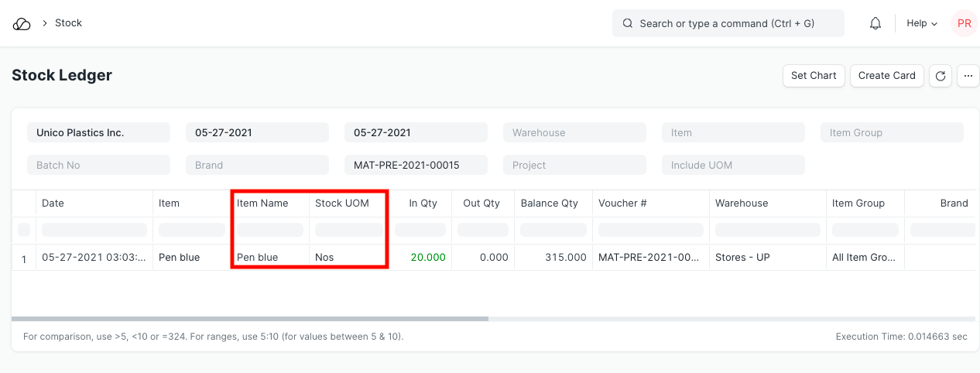Click the Voucher # MAT-PRE-2021-00015 filter field
The height and width of the screenshot is (373, 980).
(416, 166)
